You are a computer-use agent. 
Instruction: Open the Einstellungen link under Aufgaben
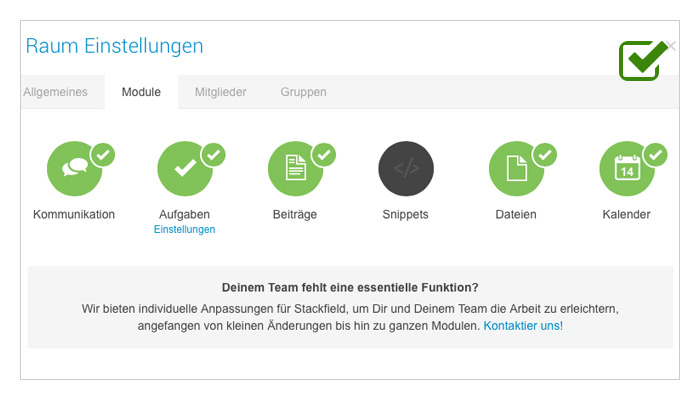[x=184, y=229]
